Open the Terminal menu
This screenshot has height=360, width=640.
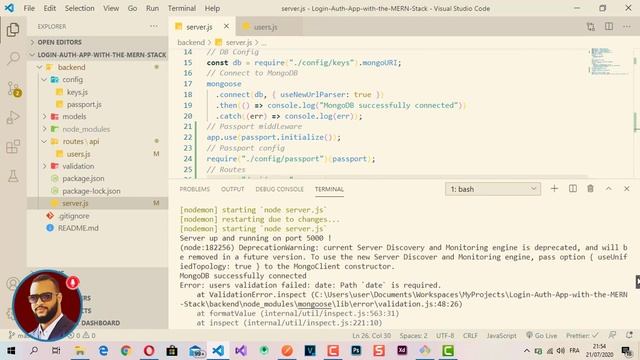tap(182, 8)
